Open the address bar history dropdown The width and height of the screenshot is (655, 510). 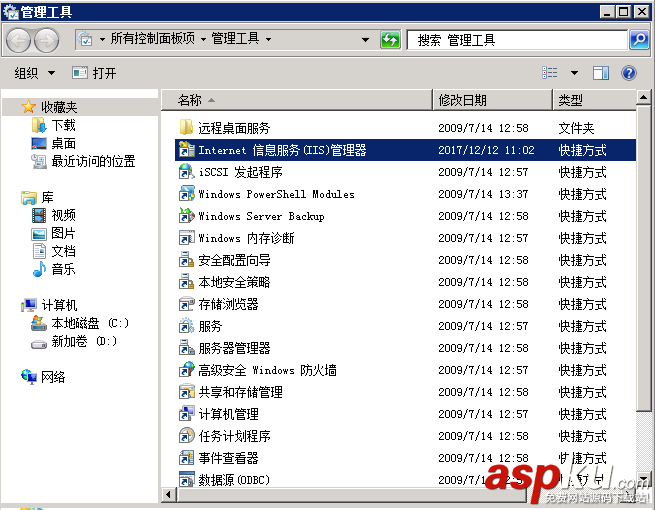pyautogui.click(x=365, y=40)
